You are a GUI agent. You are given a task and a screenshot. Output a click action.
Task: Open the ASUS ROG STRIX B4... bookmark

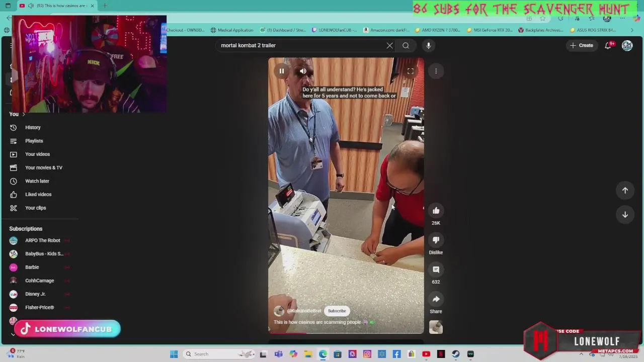pyautogui.click(x=593, y=30)
